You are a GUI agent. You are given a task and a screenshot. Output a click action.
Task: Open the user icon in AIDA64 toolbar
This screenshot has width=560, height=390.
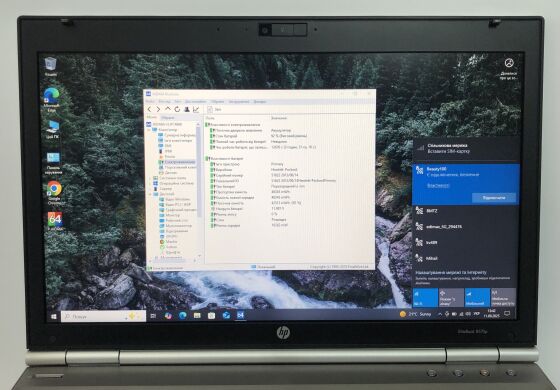[186, 109]
